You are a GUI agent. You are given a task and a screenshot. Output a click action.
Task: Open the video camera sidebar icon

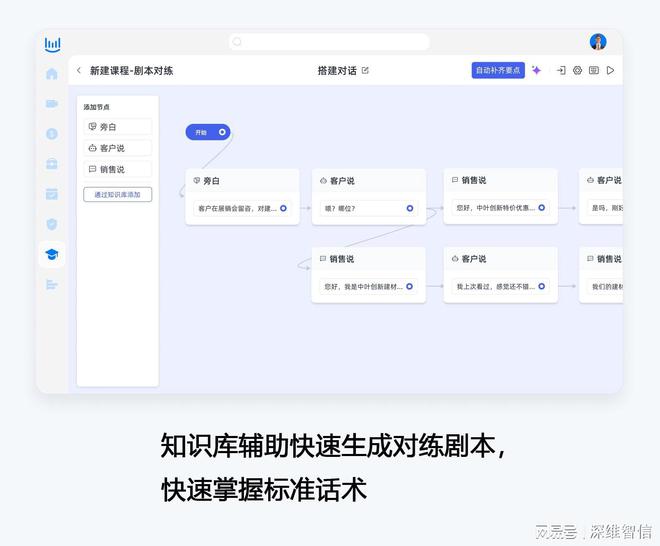coord(52,104)
